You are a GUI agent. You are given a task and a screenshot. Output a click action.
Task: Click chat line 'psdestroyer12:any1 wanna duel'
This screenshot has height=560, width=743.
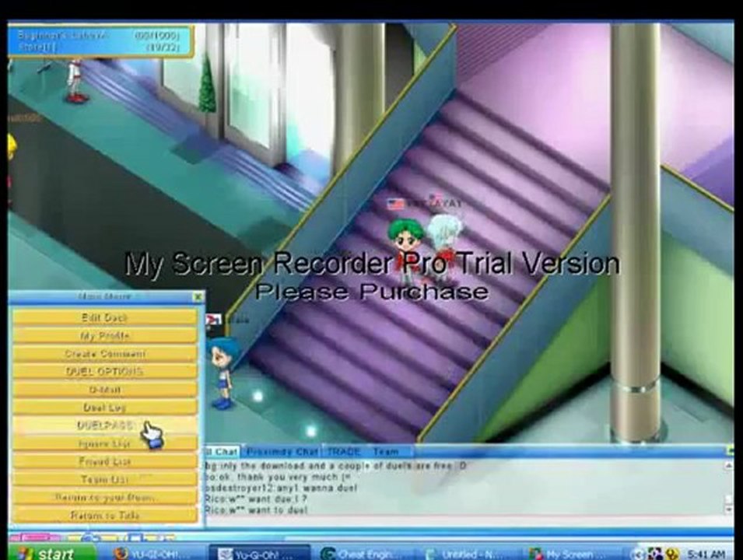pos(281,488)
